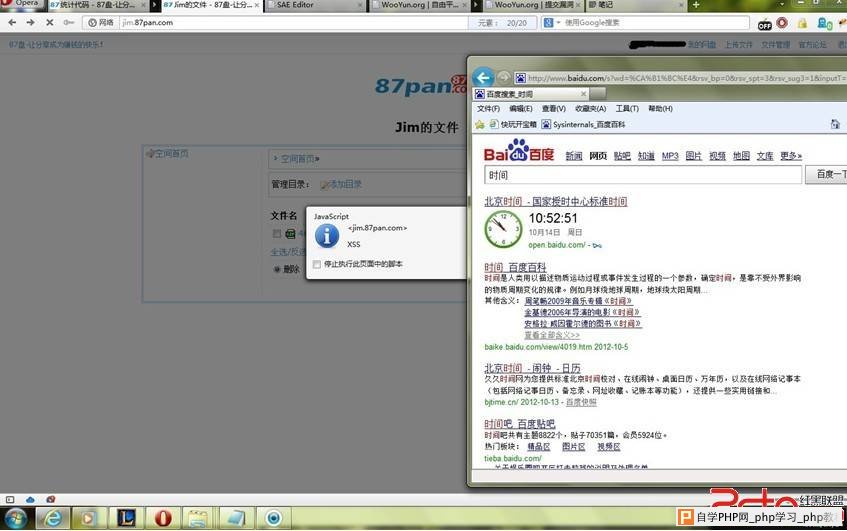Tick the file row checkbox under 文件名

pyautogui.click(x=277, y=234)
